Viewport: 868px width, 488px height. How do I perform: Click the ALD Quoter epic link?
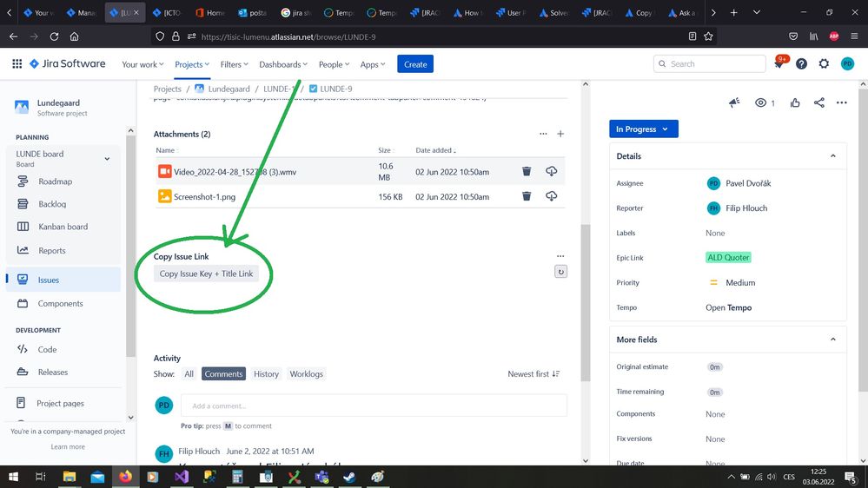pyautogui.click(x=728, y=257)
